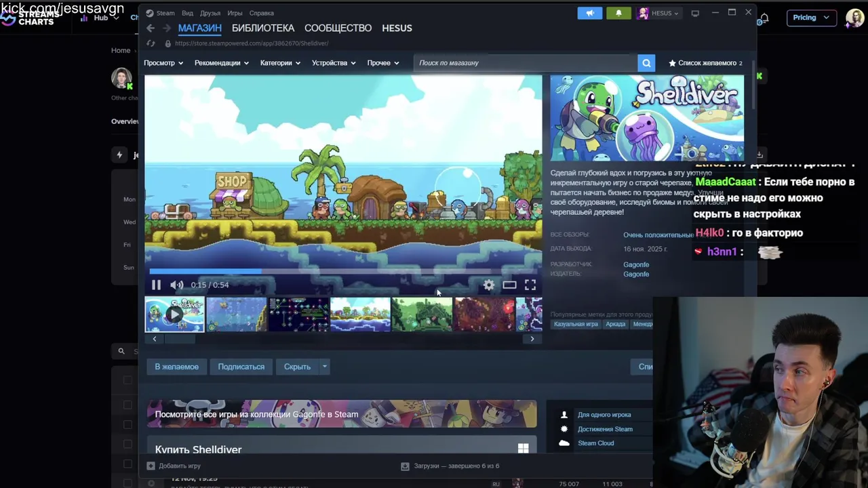Switch to Big Picture mode monitor icon
Image resolution: width=868 pixels, height=488 pixels.
pos(695,13)
